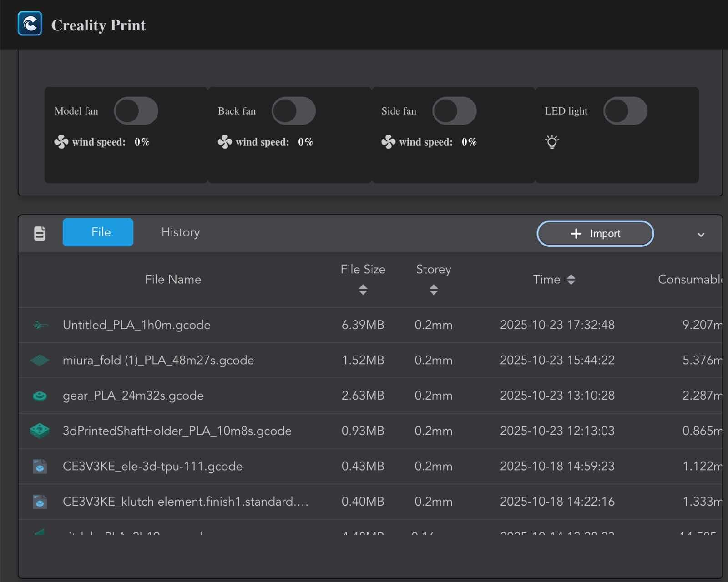Image resolution: width=728 pixels, height=582 pixels.
Task: Sort files by Time column arrows
Action: pos(571,280)
